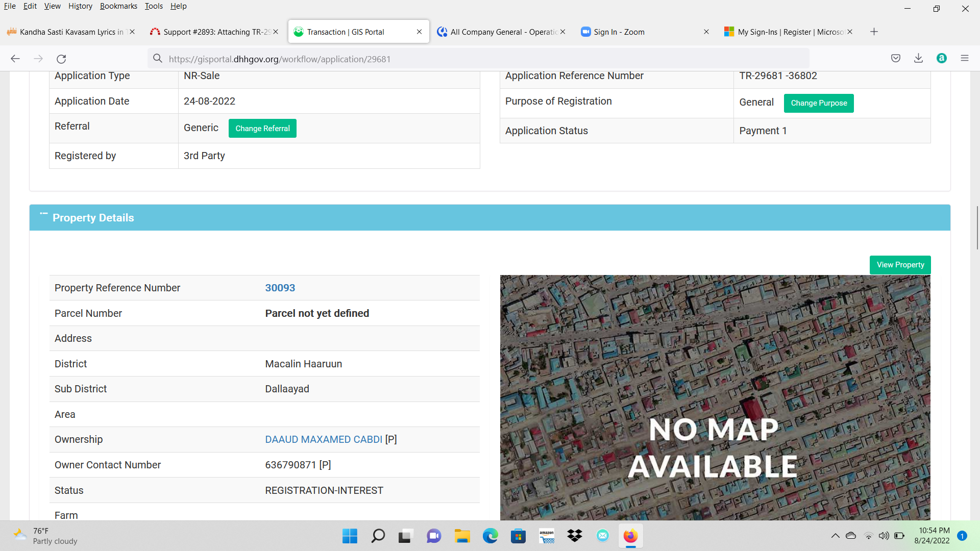Click the View Property button
980x551 pixels.
point(900,265)
